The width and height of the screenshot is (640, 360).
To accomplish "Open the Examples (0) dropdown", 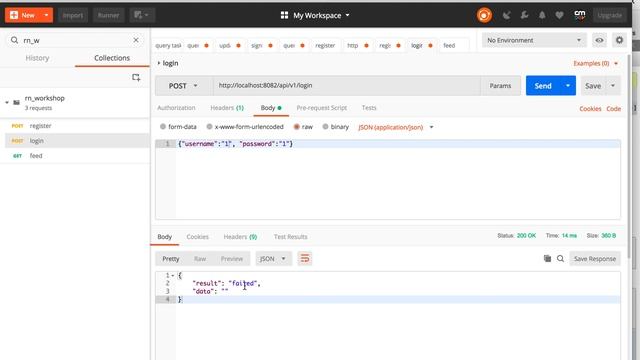I will 596,63.
